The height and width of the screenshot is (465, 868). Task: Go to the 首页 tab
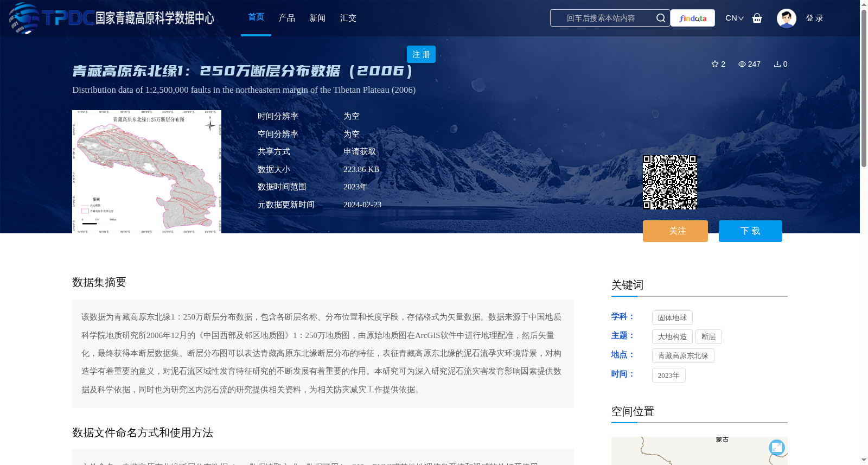[x=256, y=17]
